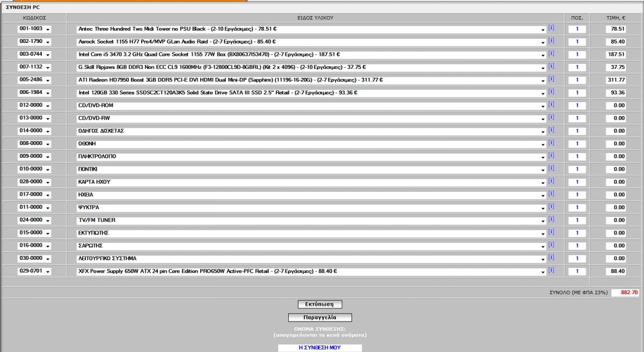
Task: Click quantity field for XFX Power Supply
Action: [577, 272]
